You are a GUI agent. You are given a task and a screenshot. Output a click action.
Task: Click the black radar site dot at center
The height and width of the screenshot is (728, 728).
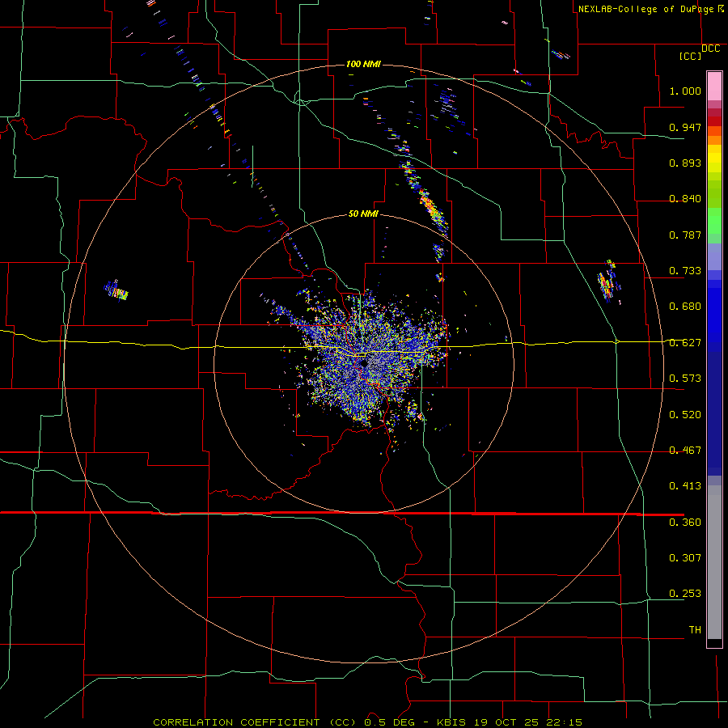click(x=364, y=363)
